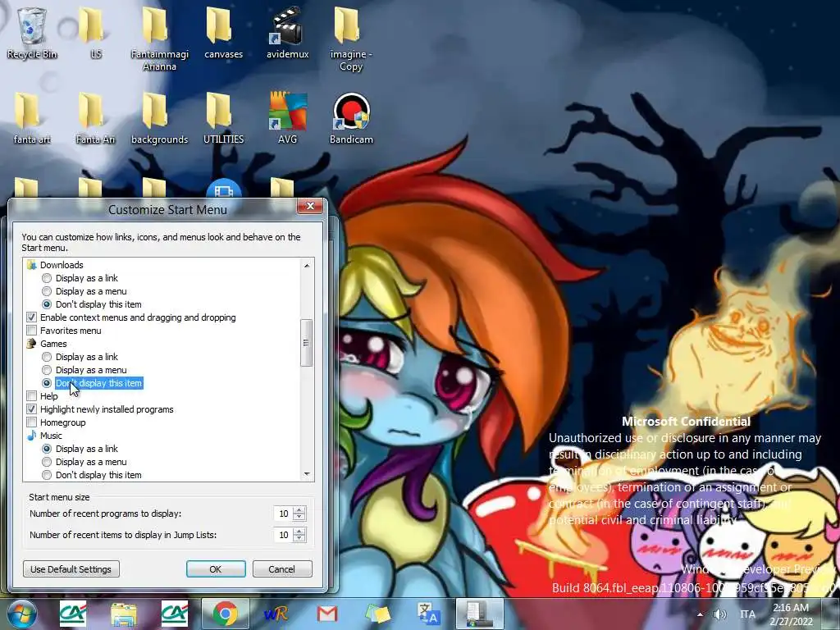Click the options list scroll-down arrow

point(307,474)
